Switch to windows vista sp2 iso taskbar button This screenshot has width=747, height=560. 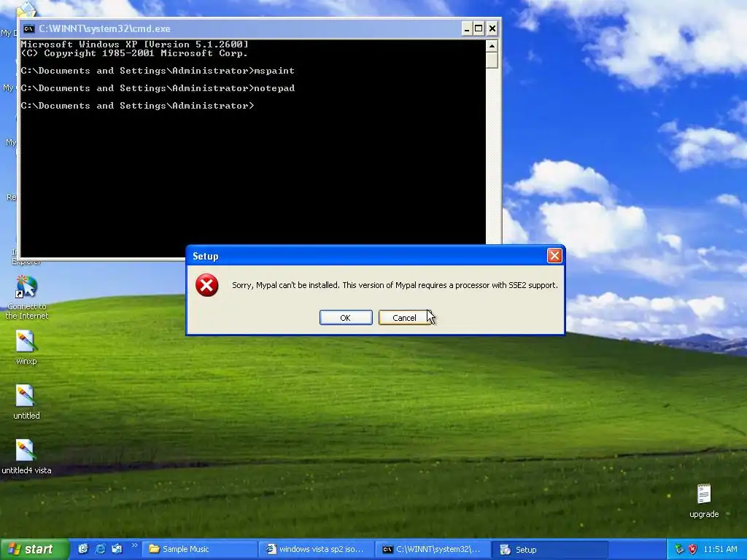317,550
